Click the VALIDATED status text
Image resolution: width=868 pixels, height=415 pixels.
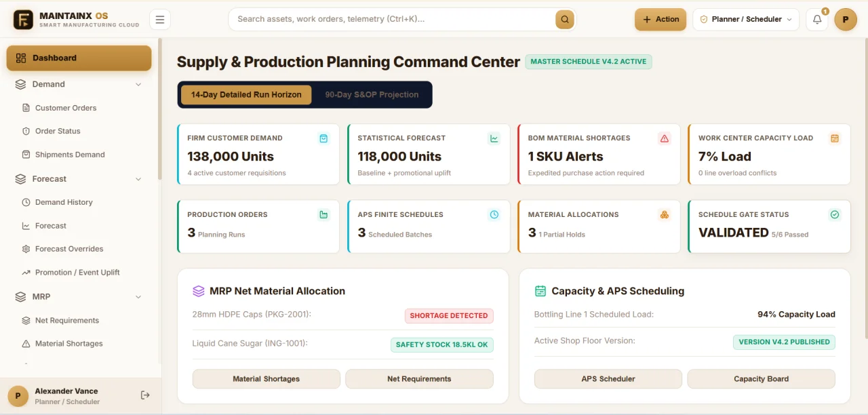tap(734, 233)
